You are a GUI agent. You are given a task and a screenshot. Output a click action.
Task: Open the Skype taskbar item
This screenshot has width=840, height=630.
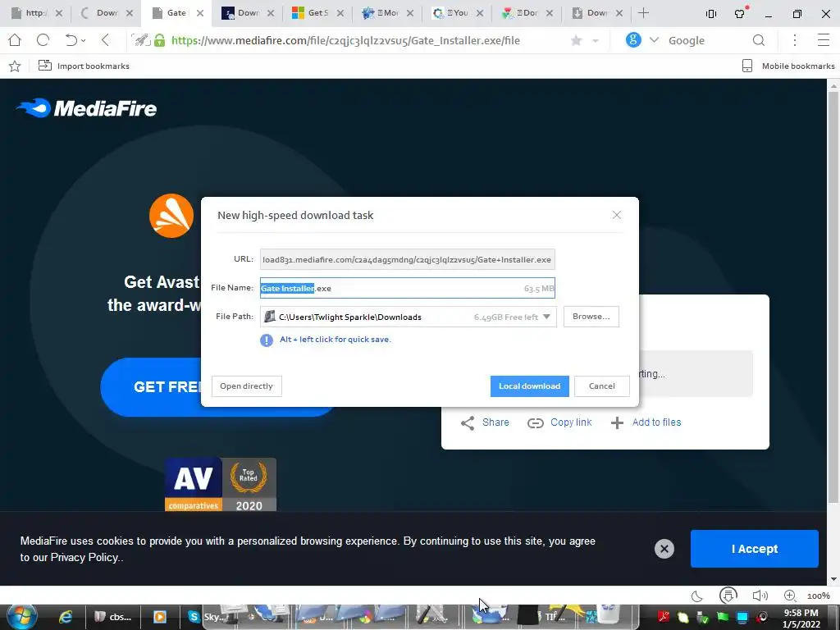[x=206, y=617]
